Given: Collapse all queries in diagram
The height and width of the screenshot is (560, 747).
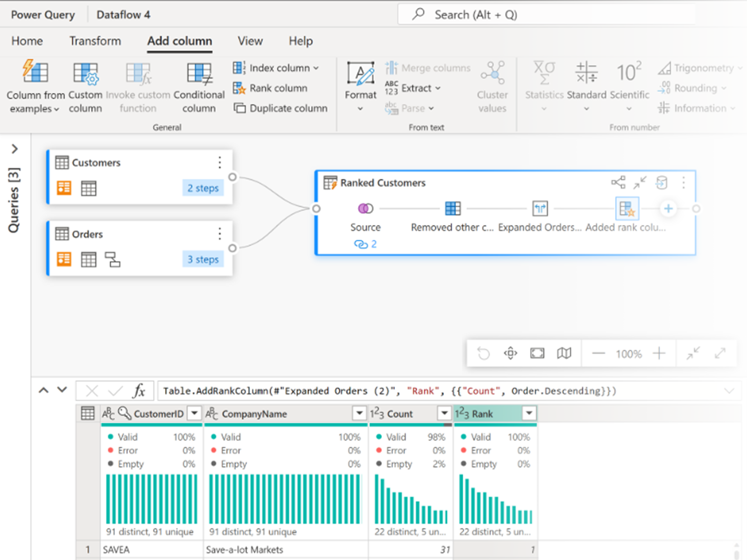Looking at the screenshot, I should coord(693,353).
